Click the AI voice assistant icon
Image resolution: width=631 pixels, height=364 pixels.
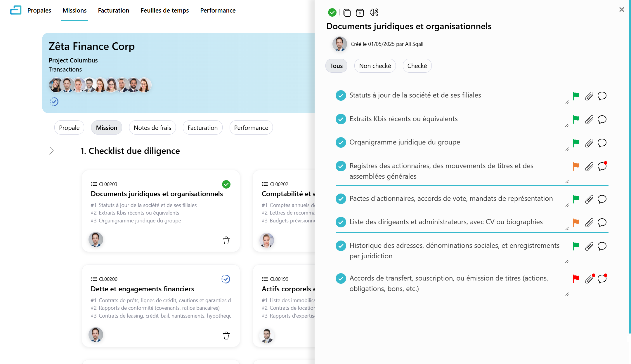coord(374,13)
